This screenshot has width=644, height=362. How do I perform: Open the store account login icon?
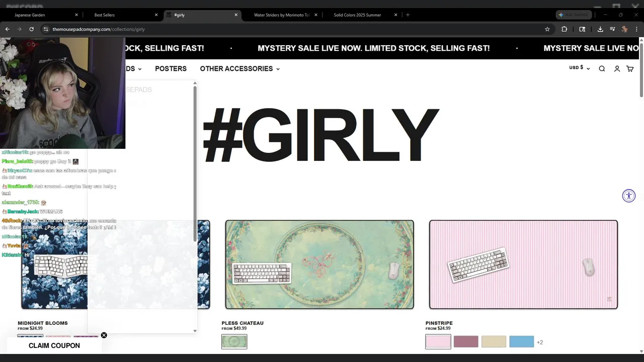point(617,69)
